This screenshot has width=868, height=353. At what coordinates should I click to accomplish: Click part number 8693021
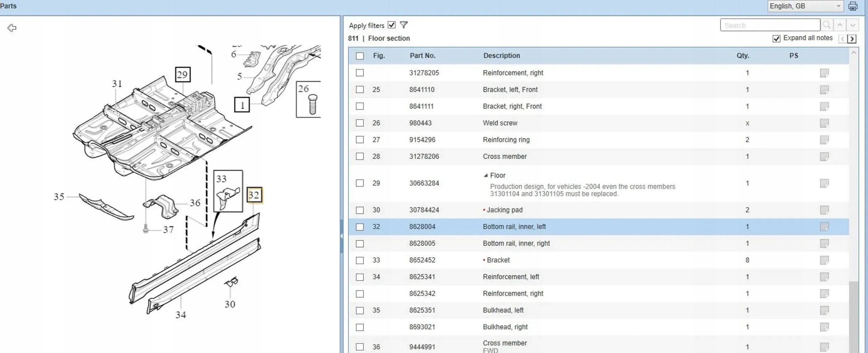click(x=422, y=327)
